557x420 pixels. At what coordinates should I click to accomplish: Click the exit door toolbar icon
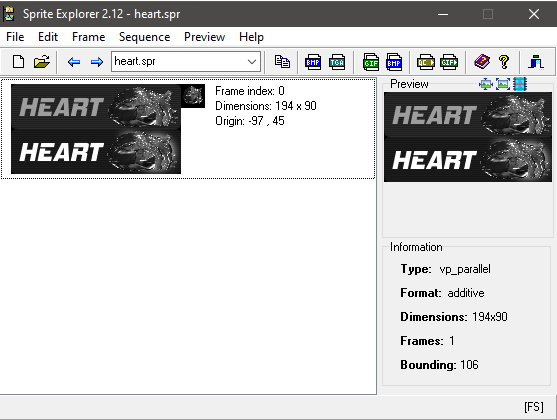pos(536,62)
